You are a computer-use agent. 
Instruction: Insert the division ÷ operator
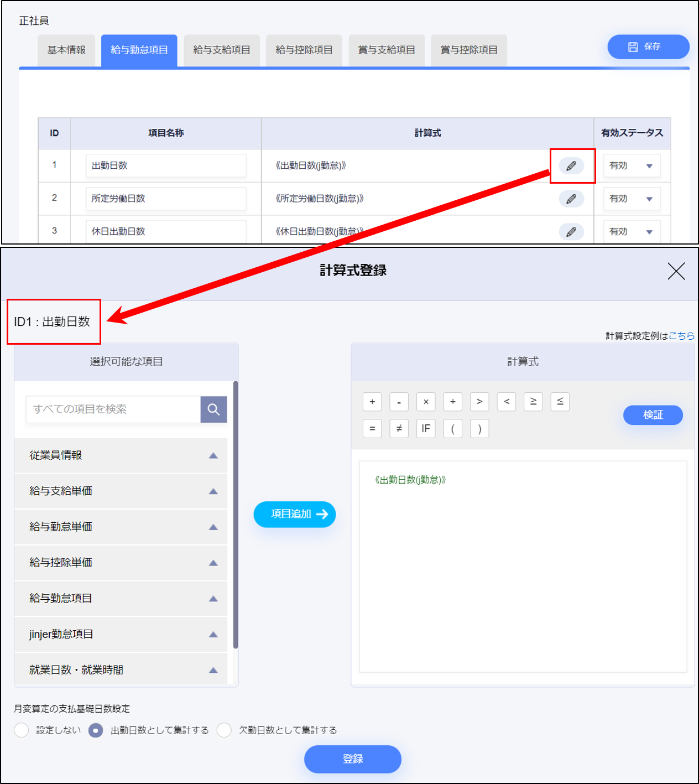(x=453, y=402)
